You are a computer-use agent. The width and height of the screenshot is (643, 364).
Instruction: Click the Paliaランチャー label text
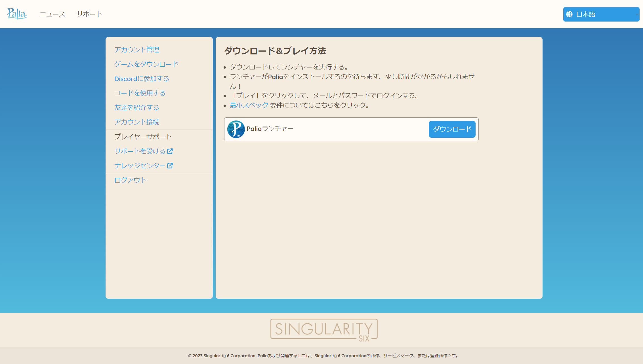(270, 129)
